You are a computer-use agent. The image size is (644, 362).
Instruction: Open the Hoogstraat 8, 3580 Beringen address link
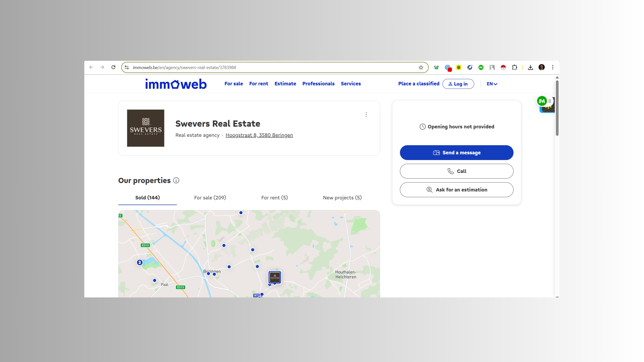[259, 135]
